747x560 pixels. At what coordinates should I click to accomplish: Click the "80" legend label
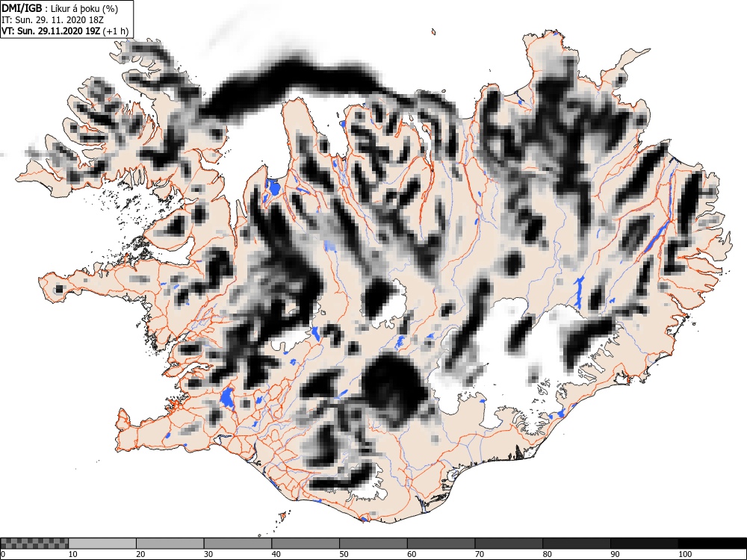click(548, 554)
